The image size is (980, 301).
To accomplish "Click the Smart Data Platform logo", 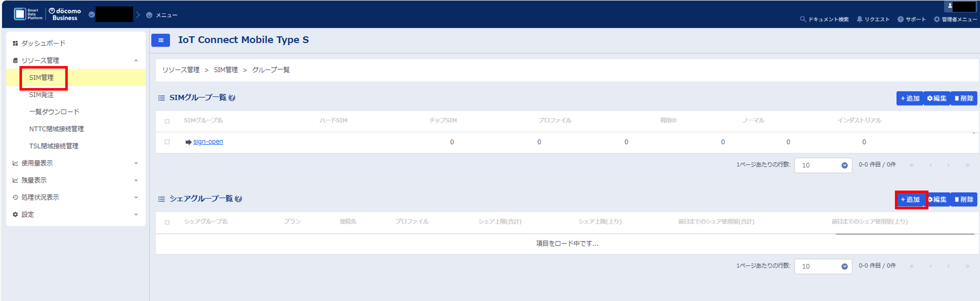I will 28,14.
